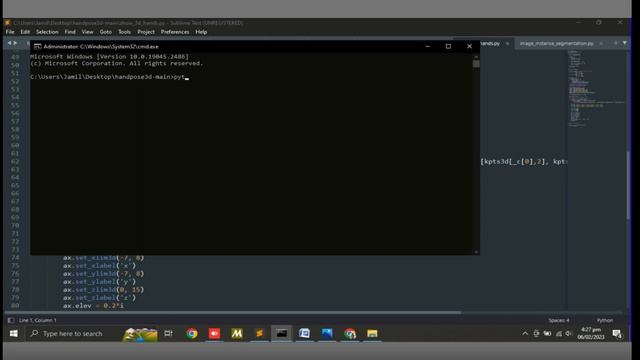Open the Help menu
Screen dimensions: 640x360
point(201,32)
